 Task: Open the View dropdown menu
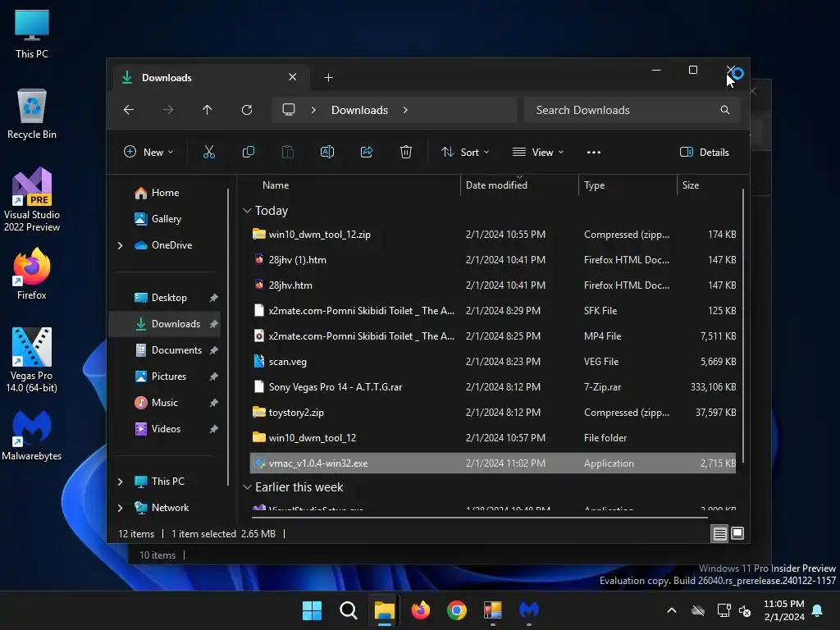(x=538, y=152)
